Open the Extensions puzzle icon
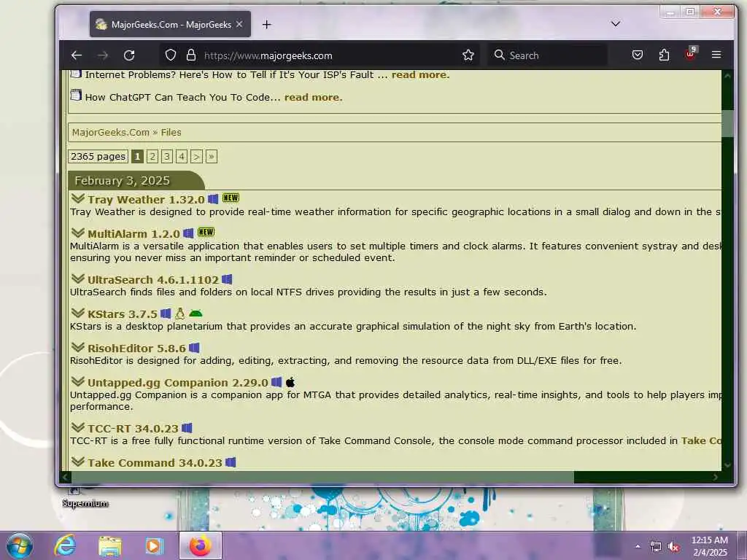Image resolution: width=747 pixels, height=560 pixels. (x=664, y=55)
